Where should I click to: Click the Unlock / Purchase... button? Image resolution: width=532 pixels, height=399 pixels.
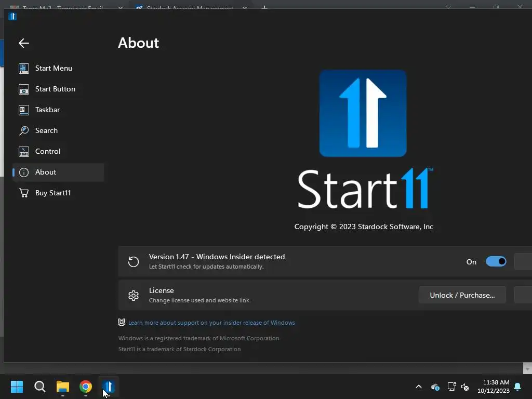click(x=462, y=295)
